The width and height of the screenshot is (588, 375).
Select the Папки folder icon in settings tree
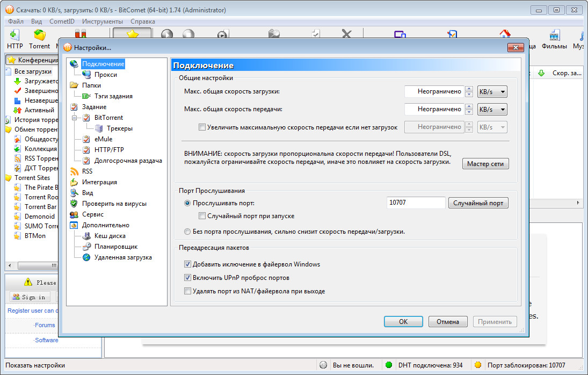click(x=74, y=85)
